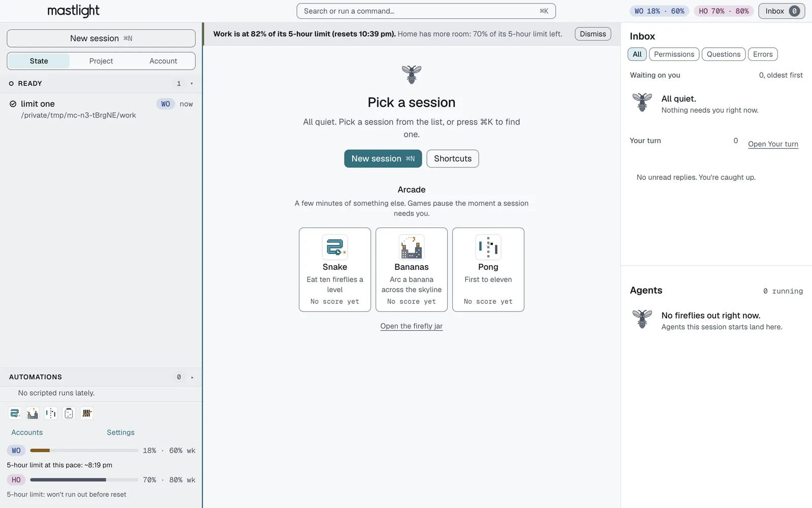Viewport: 812px width, 508px height.
Task: Open the Shortcuts button
Action: (453, 158)
